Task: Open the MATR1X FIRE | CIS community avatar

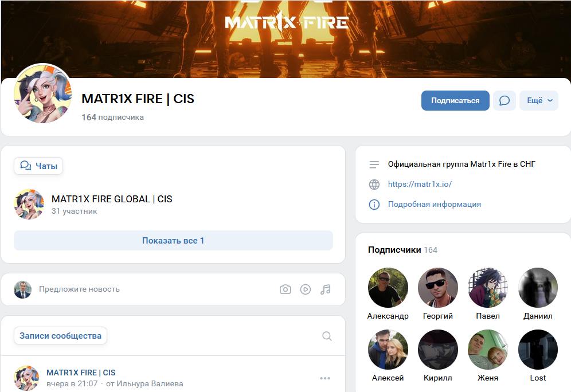Action: pyautogui.click(x=42, y=93)
